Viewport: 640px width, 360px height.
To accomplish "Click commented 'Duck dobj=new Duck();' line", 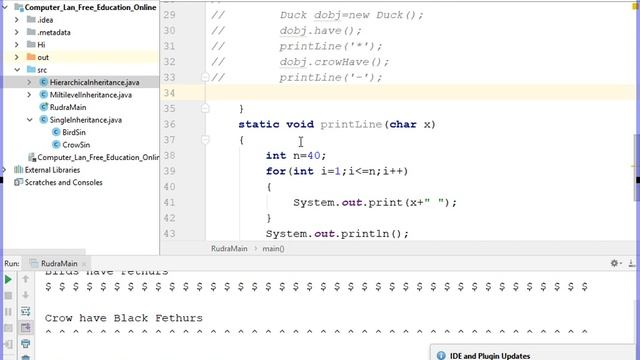I will click(351, 15).
